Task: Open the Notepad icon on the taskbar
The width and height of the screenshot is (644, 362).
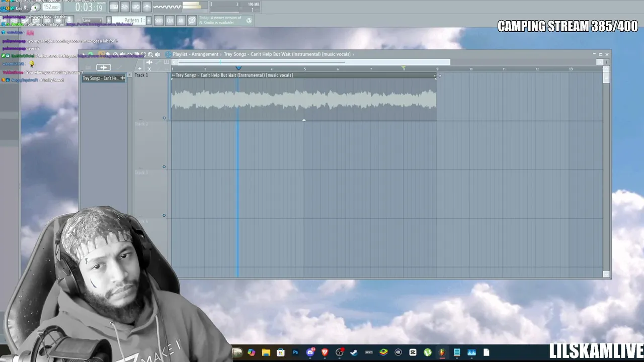Action: point(457,352)
